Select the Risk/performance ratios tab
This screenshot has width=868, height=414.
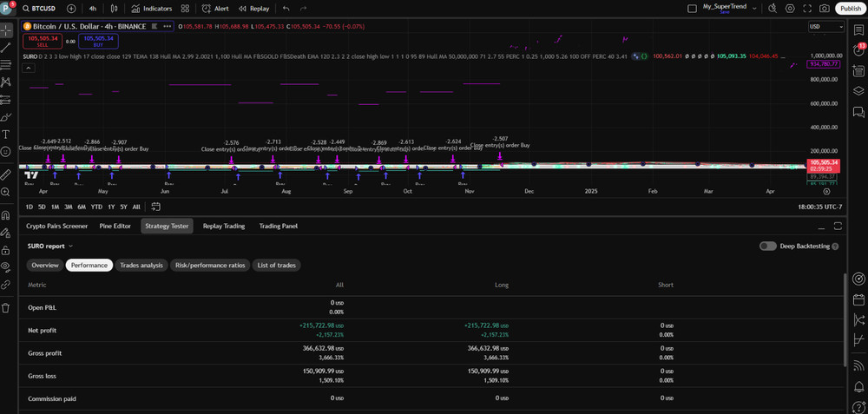pos(210,265)
